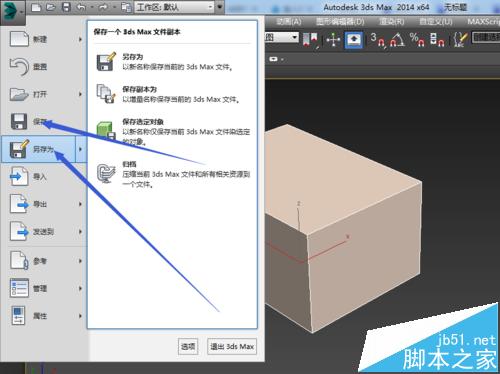500x374 pixels.
Task: Open the 自定义(U) menu
Action: pos(436,22)
